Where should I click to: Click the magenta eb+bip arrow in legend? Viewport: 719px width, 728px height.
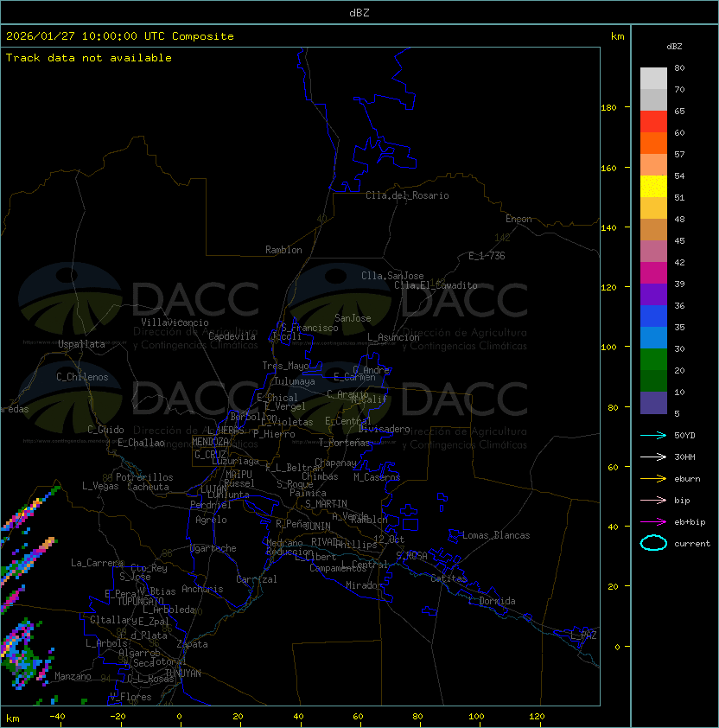(x=653, y=522)
